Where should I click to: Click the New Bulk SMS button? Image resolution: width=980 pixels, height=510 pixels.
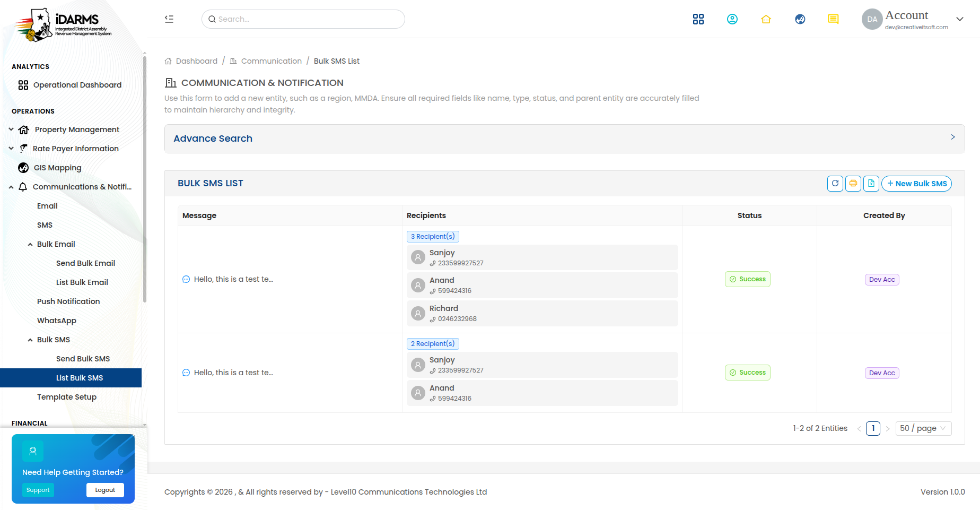[x=917, y=184]
